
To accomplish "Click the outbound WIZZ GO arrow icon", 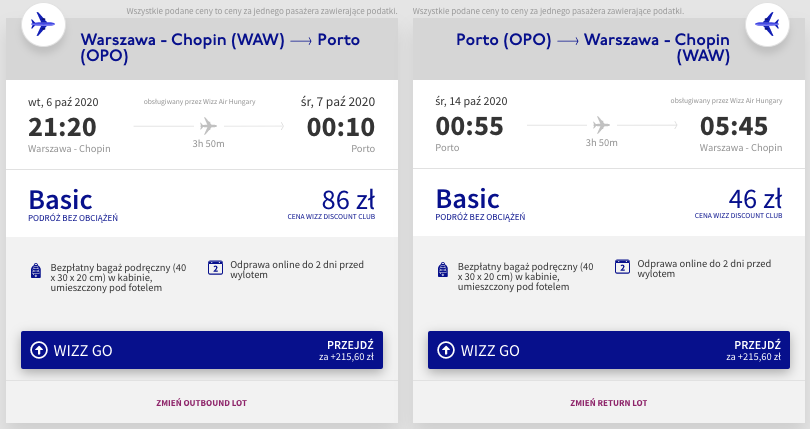I will (39, 350).
